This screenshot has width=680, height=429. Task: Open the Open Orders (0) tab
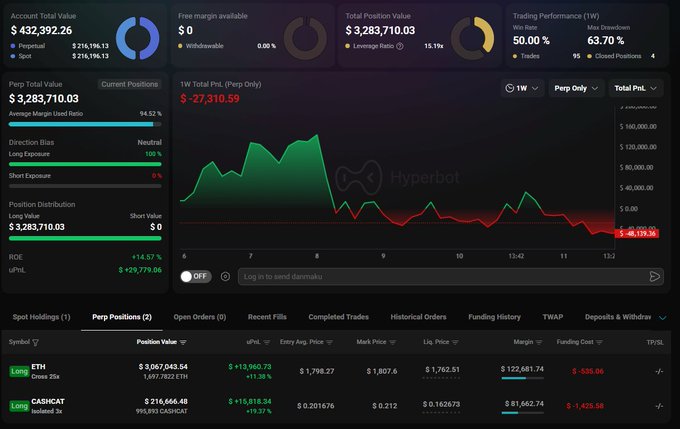[200, 317]
